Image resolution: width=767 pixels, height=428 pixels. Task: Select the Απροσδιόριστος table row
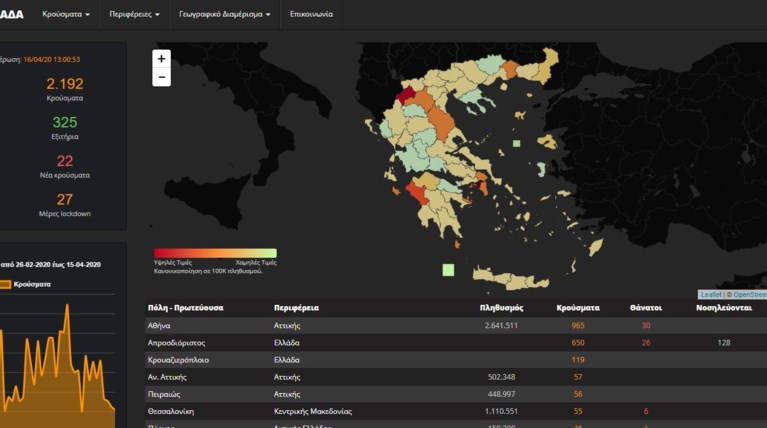[x=456, y=342]
